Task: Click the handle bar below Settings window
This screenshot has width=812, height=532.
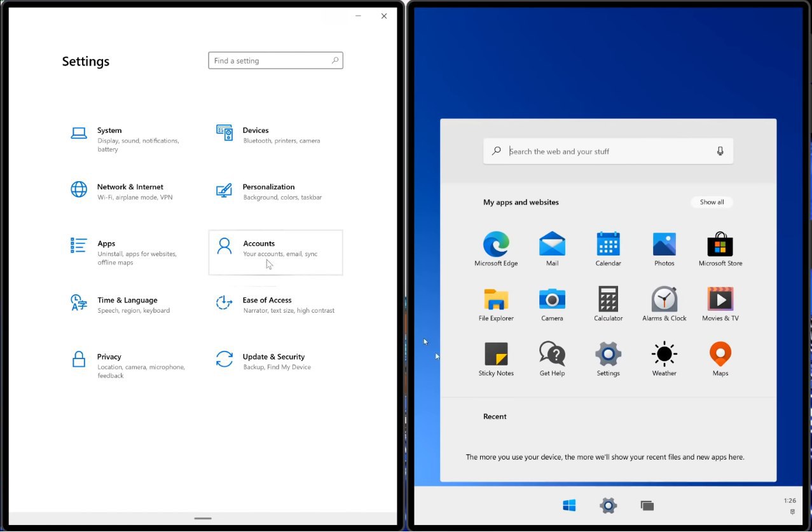Action: tap(203, 519)
